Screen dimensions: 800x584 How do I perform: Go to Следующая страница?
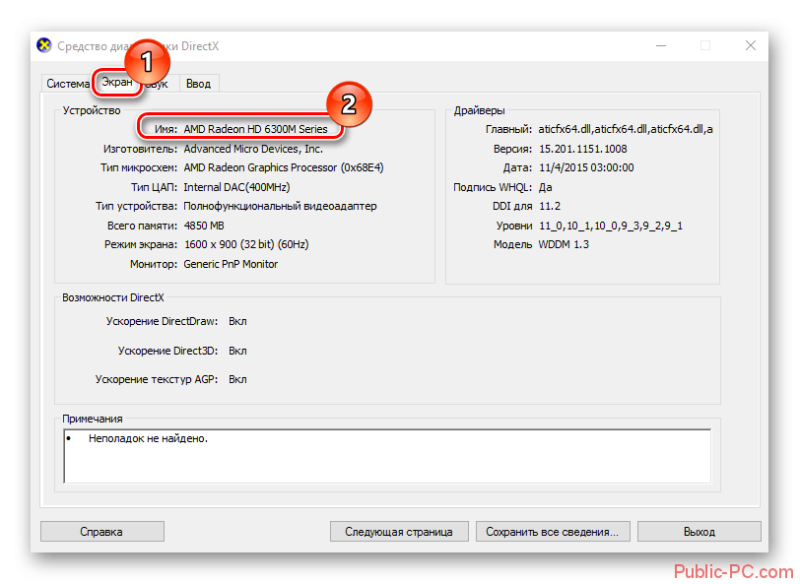tap(399, 531)
